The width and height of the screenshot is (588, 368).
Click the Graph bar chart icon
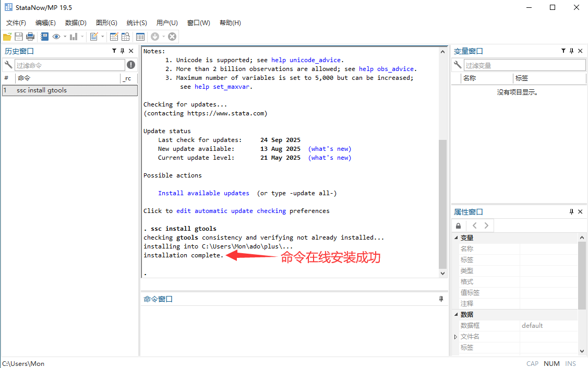74,37
